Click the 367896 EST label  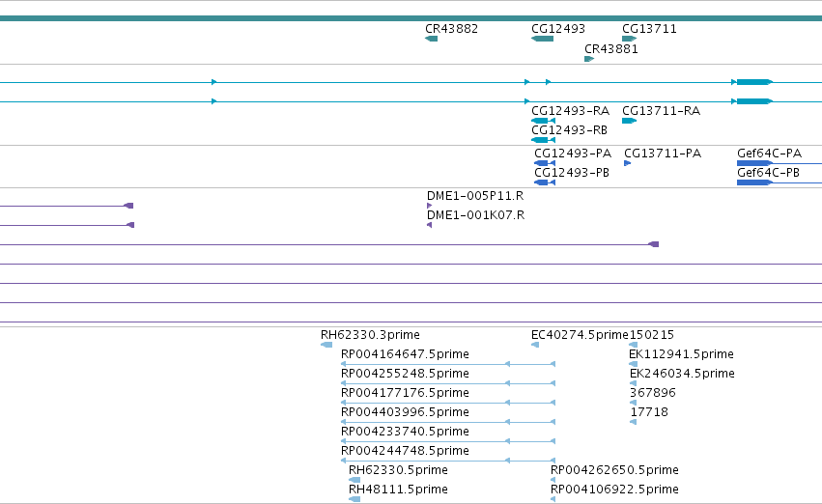tap(653, 393)
